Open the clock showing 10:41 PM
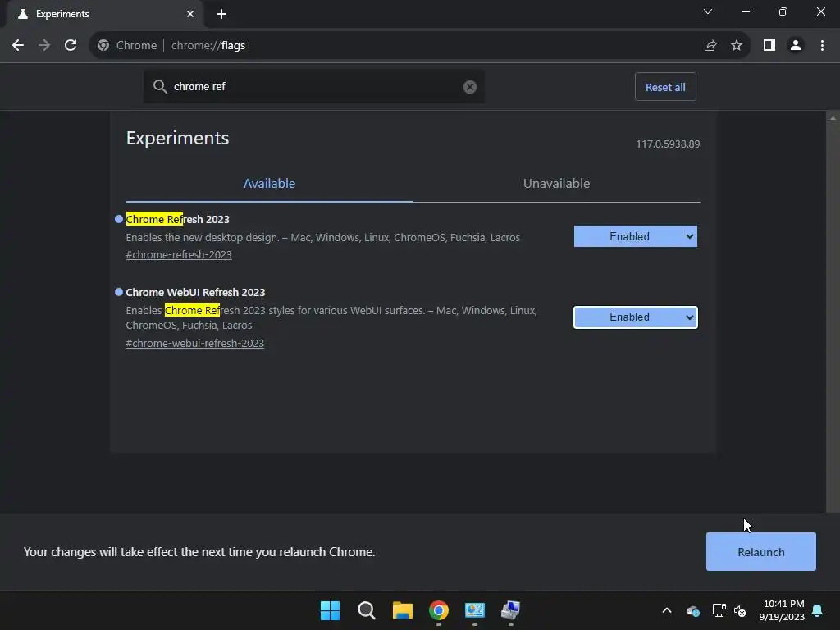Image resolution: width=840 pixels, height=630 pixels. tap(782, 610)
